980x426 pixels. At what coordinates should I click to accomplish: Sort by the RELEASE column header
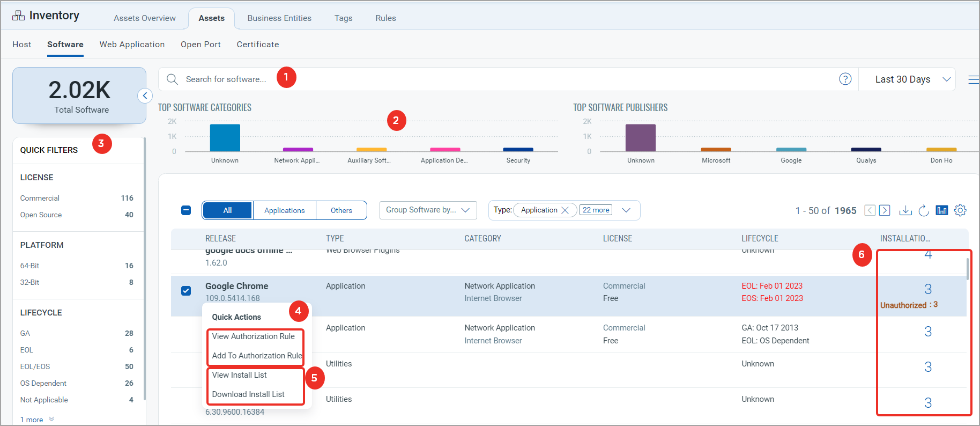pos(220,239)
